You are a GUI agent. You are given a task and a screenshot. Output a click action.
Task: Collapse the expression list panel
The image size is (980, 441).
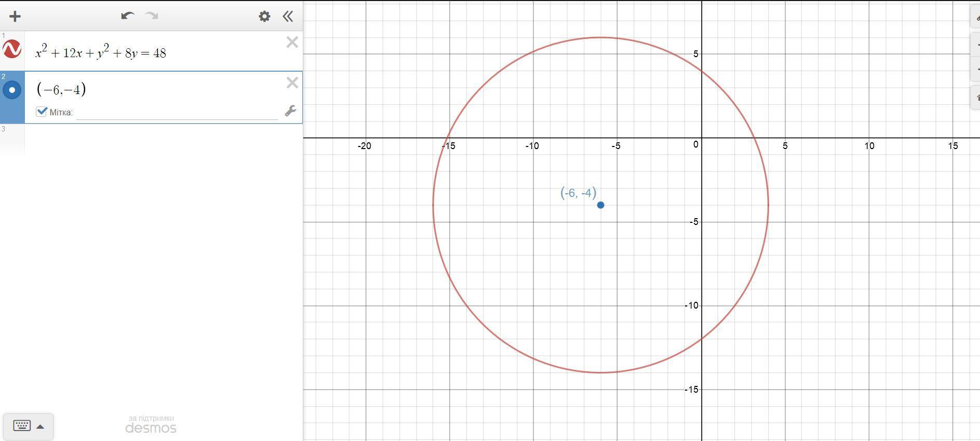288,16
